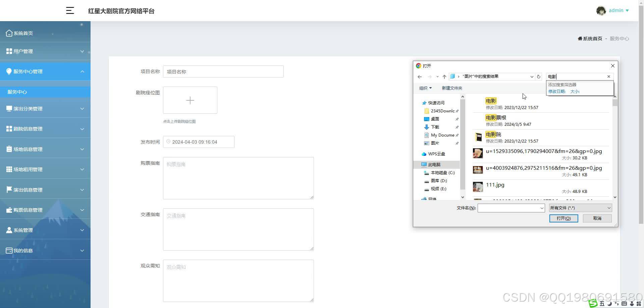Click 新建文件夹 button
This screenshot has height=308, width=644.
(452, 88)
